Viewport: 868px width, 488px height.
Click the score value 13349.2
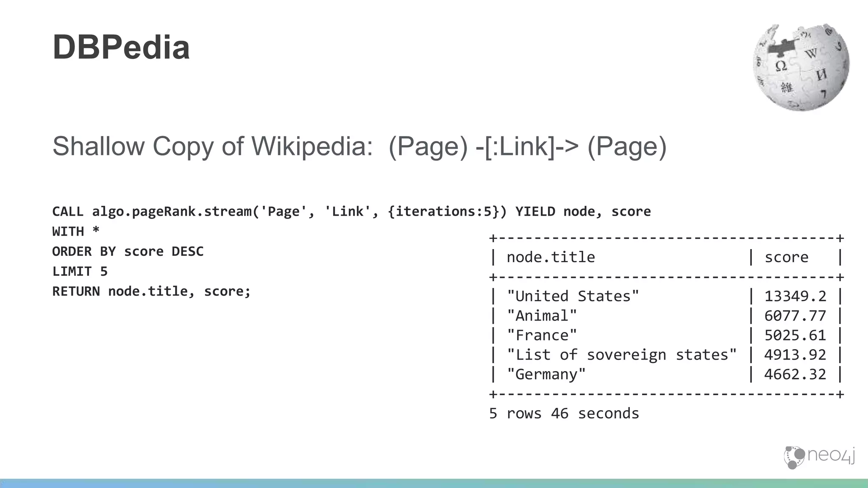click(795, 296)
